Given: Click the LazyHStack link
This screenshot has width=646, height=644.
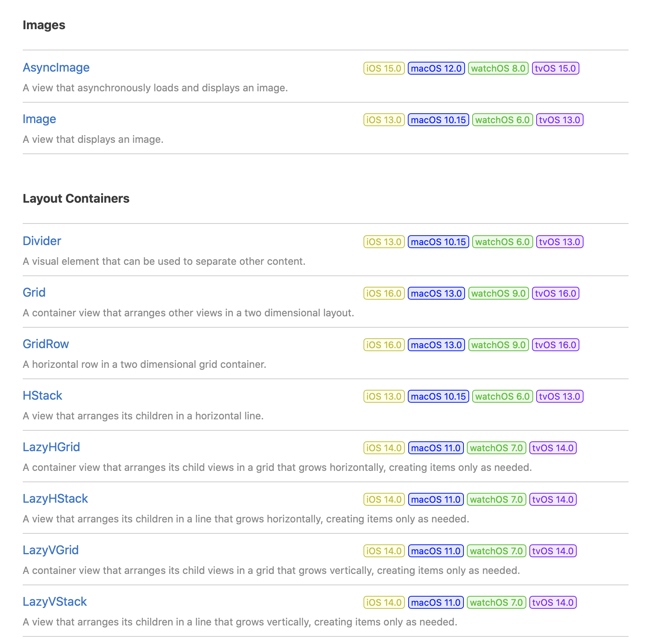Looking at the screenshot, I should [55, 499].
